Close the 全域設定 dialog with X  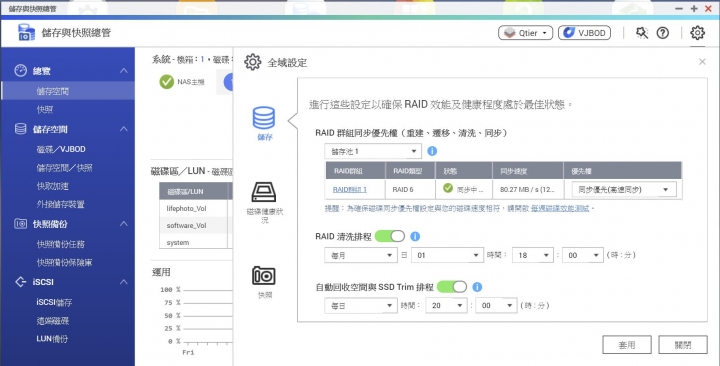pos(702,62)
